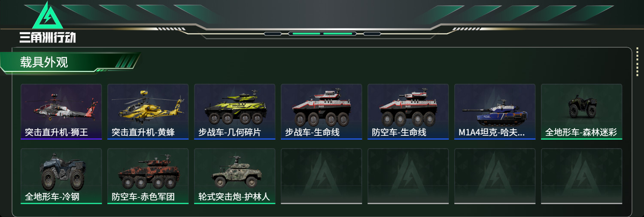The height and width of the screenshot is (217, 644).
Task: Choose the 防空车-赤色军团 red camo skin
Action: (148, 176)
